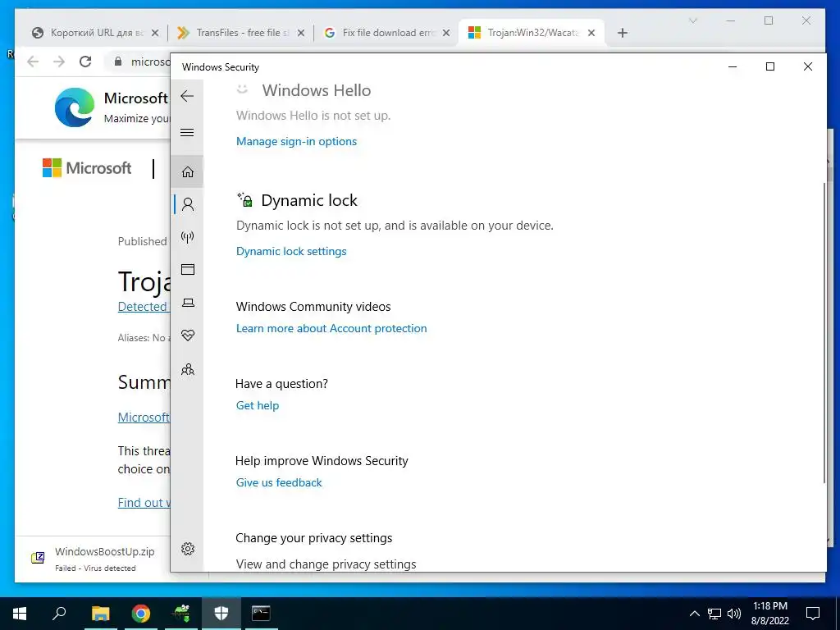
Task: Click the Dynamic lock heading
Action: pyautogui.click(x=309, y=200)
